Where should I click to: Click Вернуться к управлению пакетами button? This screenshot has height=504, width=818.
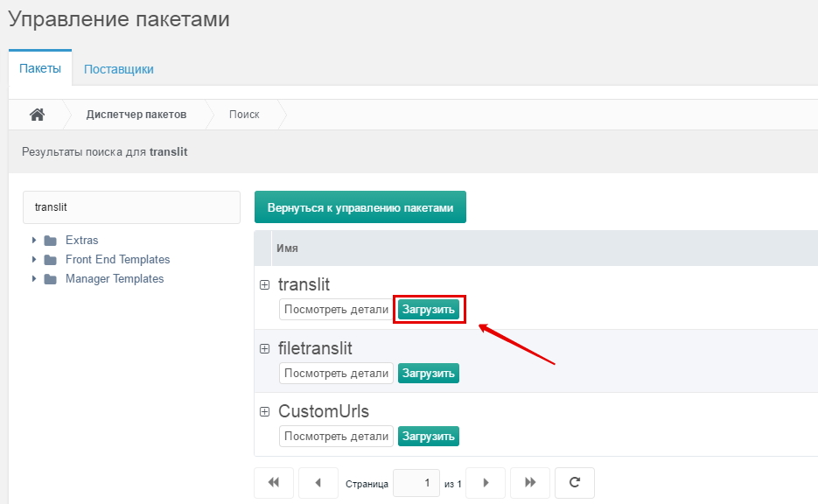point(360,207)
